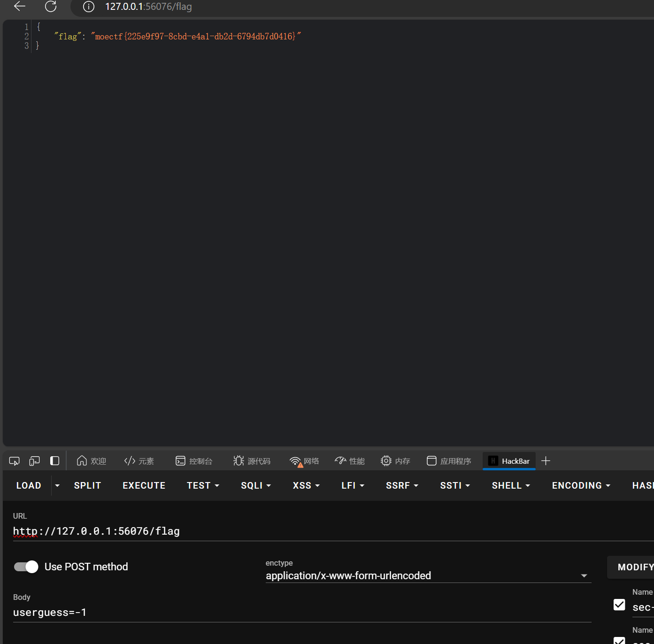Uncheck the second header Name checkbox

(x=619, y=640)
